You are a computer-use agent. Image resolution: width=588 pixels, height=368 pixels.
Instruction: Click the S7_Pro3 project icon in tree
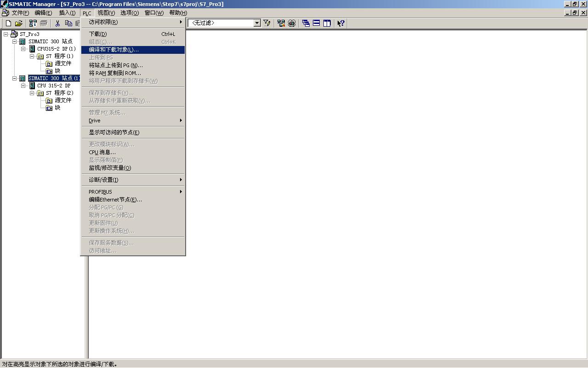pyautogui.click(x=14, y=34)
